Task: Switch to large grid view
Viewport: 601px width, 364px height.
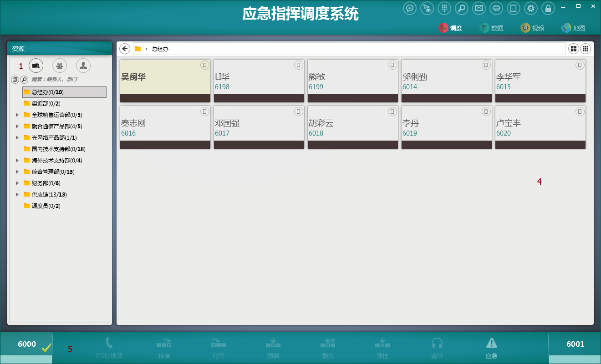Action: tap(574, 49)
